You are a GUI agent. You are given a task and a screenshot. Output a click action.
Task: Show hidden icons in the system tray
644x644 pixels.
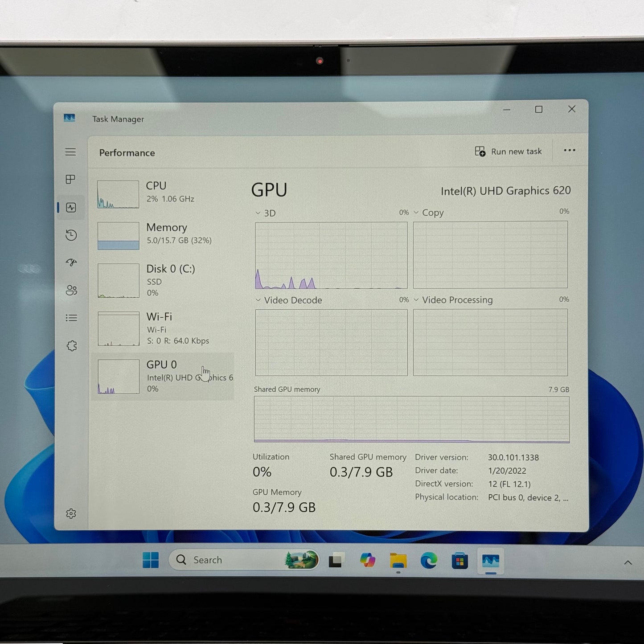(x=628, y=562)
